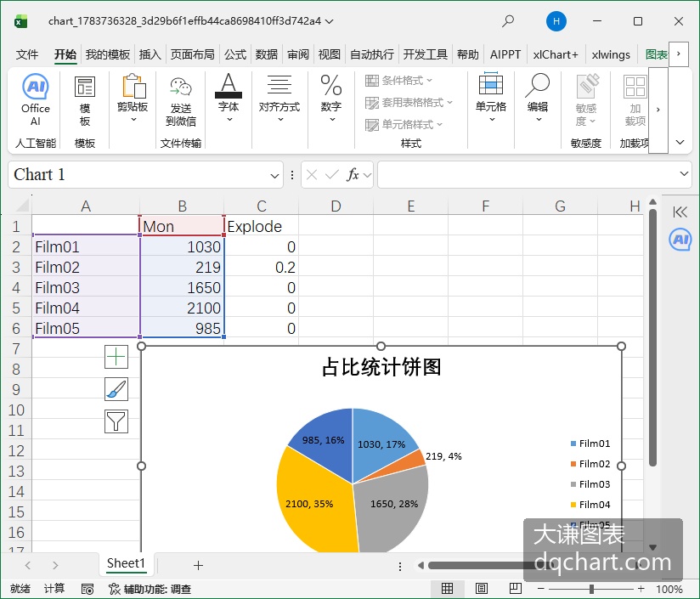
Task: Collapse the ribbon with chevron
Action: point(680,143)
